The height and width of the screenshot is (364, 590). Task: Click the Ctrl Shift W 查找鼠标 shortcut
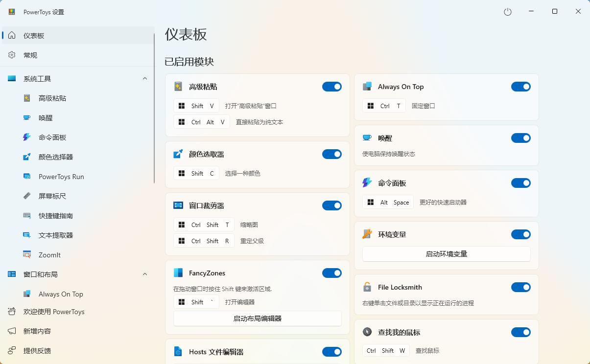(386, 350)
